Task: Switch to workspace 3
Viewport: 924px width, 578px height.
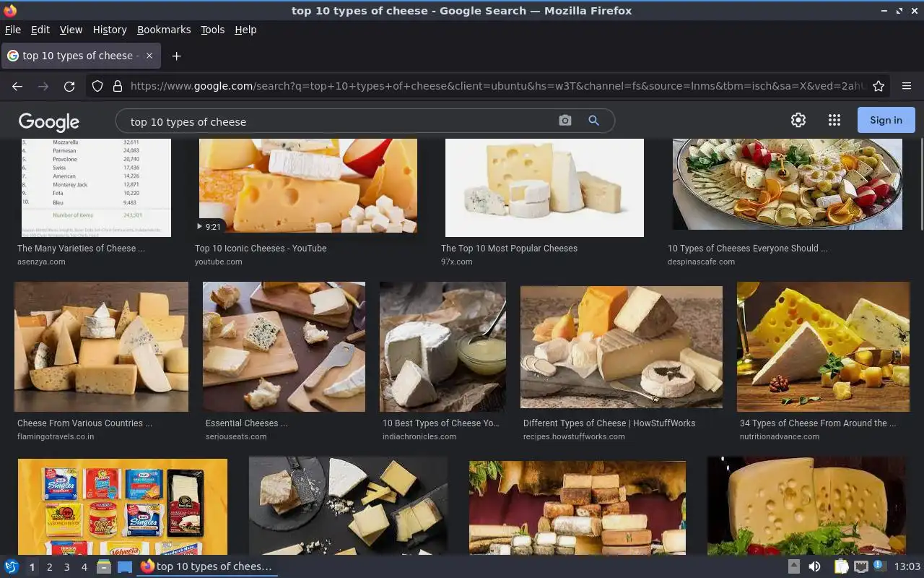Action: (66, 567)
